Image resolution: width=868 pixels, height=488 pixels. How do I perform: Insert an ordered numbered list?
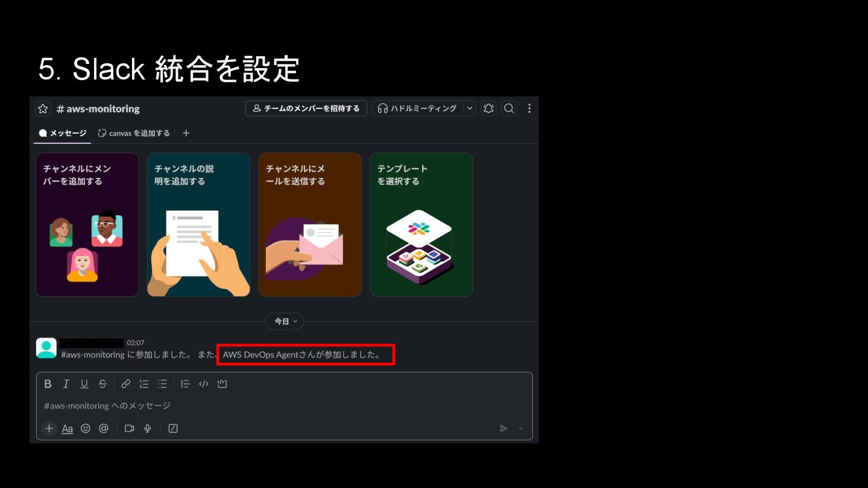click(144, 384)
